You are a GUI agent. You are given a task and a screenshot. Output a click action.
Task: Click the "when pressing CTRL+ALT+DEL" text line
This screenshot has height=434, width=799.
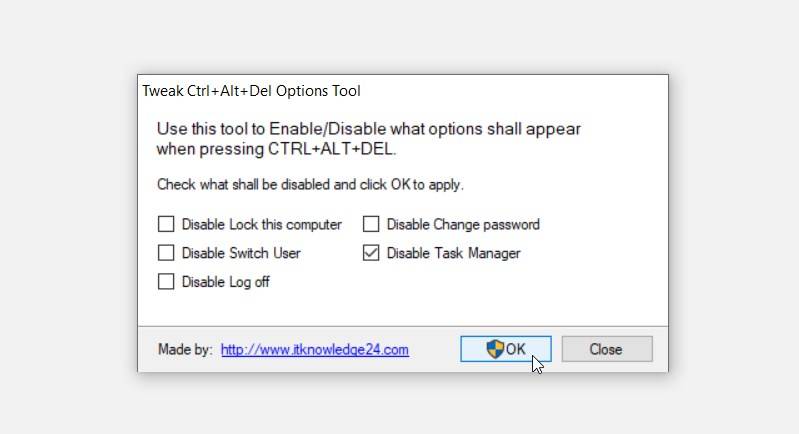pyautogui.click(x=276, y=148)
